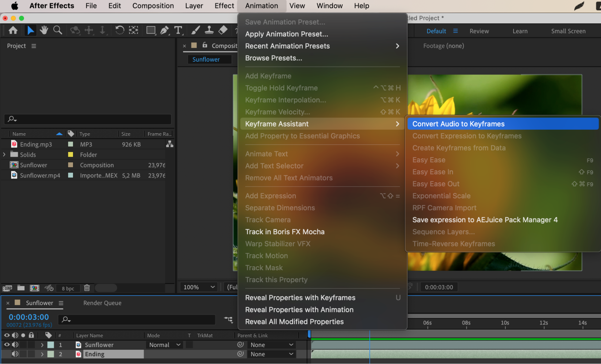Screen dimensions: 601x364
Task: Click the 10s mark on time ruler
Action: (x=505, y=323)
